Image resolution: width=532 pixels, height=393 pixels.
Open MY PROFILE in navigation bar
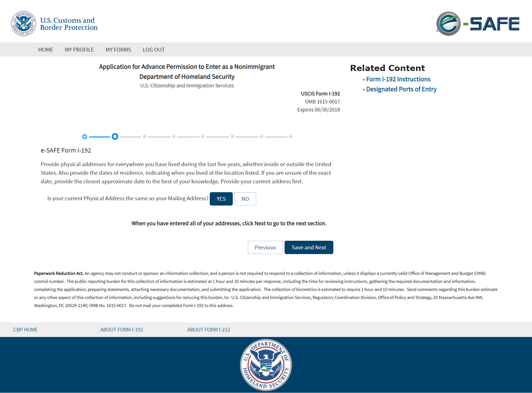[79, 50]
